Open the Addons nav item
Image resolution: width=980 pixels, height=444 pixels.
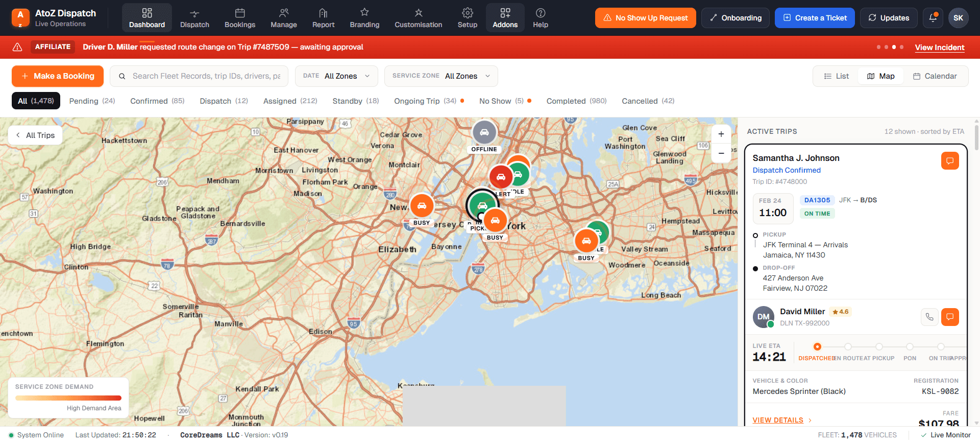point(505,18)
